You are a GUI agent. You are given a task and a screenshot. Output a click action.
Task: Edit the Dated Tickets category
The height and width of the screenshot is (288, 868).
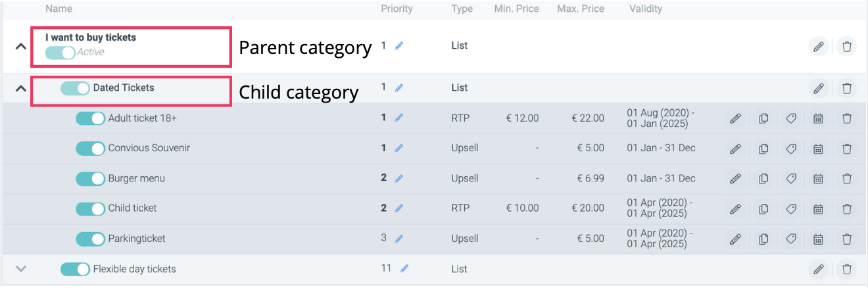pyautogui.click(x=819, y=88)
